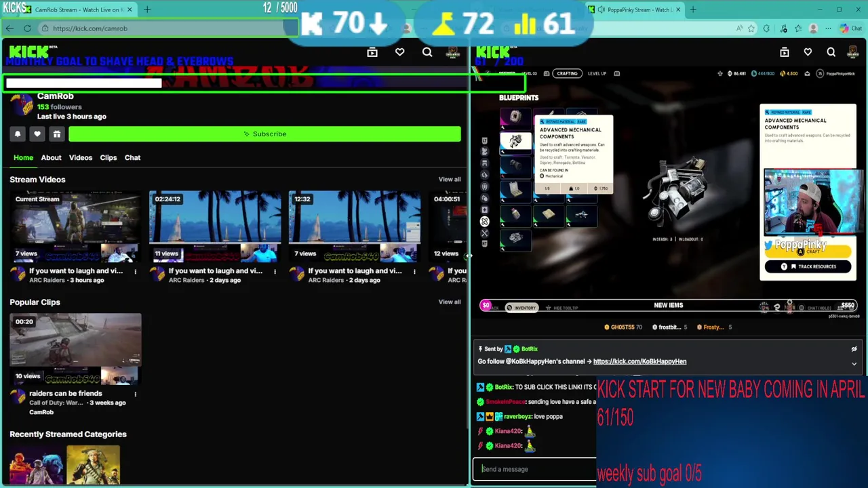Image resolution: width=868 pixels, height=488 pixels.
Task: Click CamRob's channel avatar image
Action: point(22,105)
